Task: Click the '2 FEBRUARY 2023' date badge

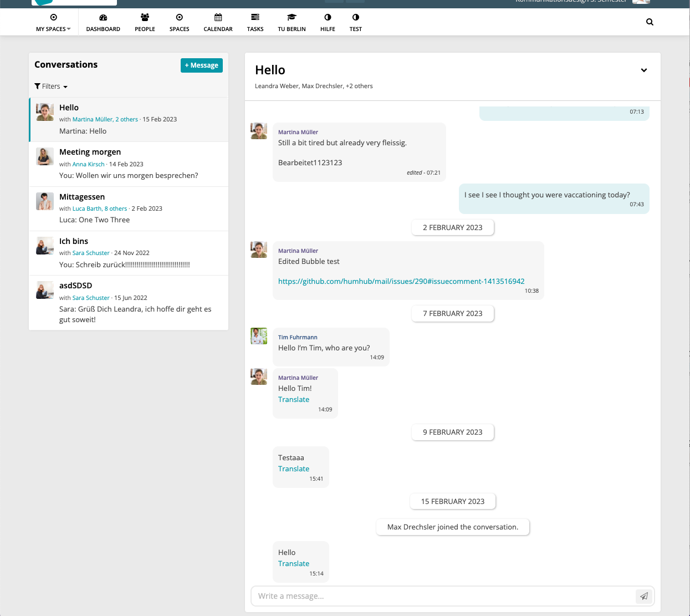Action: click(453, 227)
